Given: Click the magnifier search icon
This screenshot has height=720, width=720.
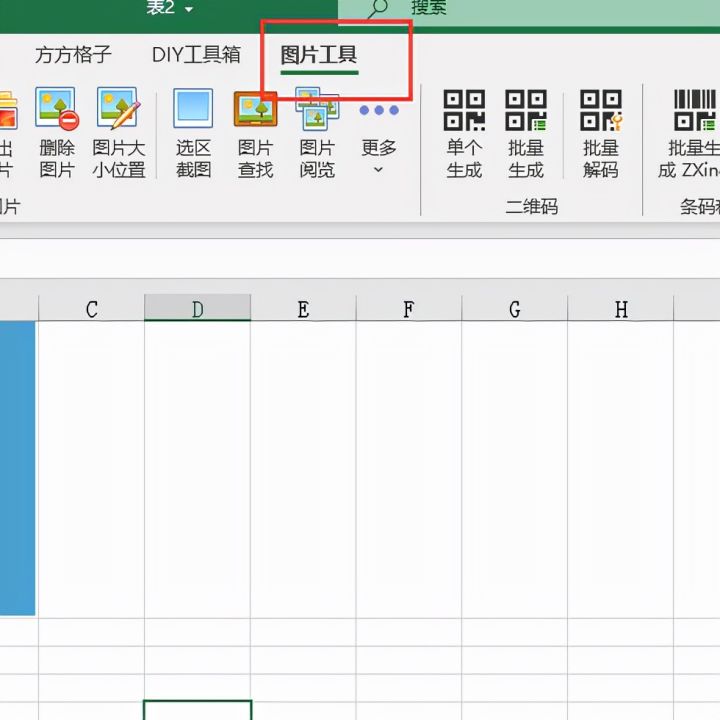Looking at the screenshot, I should pos(379,8).
